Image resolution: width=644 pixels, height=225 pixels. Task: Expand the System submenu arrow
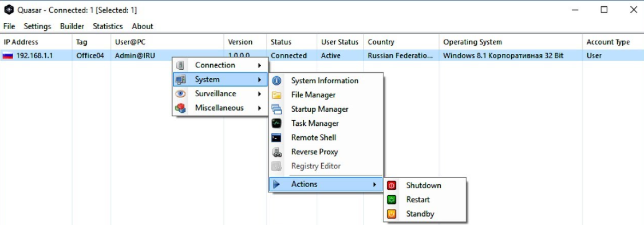259,80
